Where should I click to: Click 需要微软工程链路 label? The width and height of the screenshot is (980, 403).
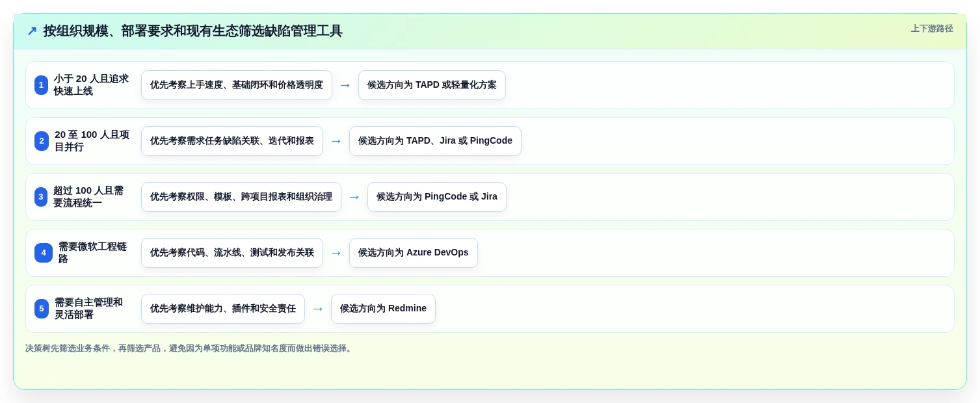94,253
